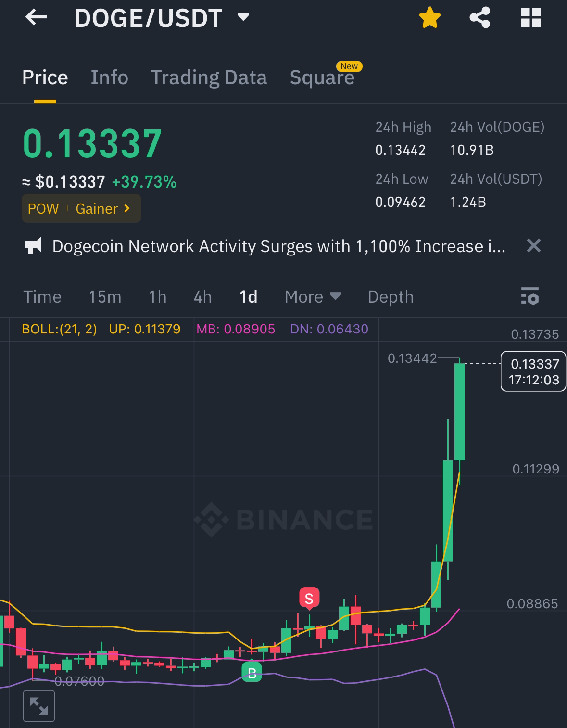Tap the current price label 0.13337 17:12:03

click(534, 371)
